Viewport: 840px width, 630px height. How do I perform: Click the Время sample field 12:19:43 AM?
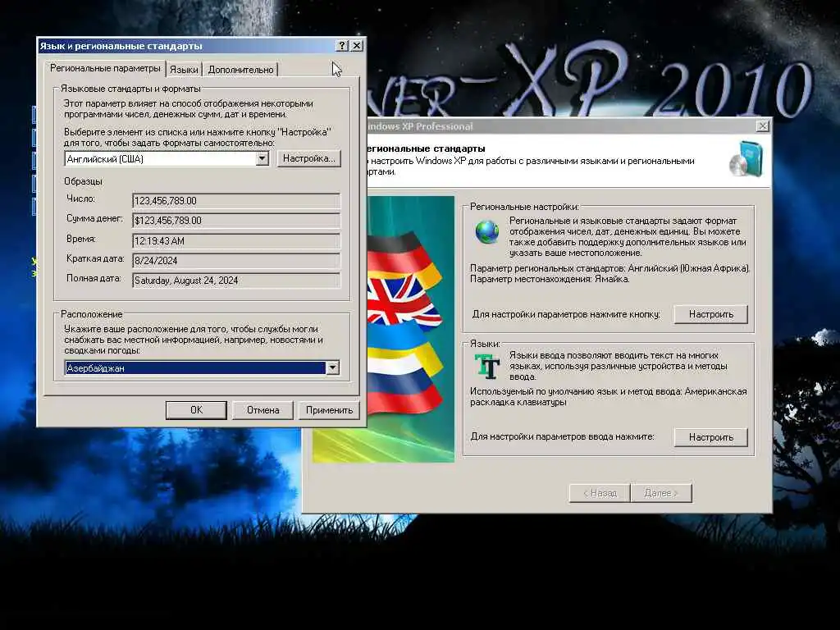(x=236, y=241)
